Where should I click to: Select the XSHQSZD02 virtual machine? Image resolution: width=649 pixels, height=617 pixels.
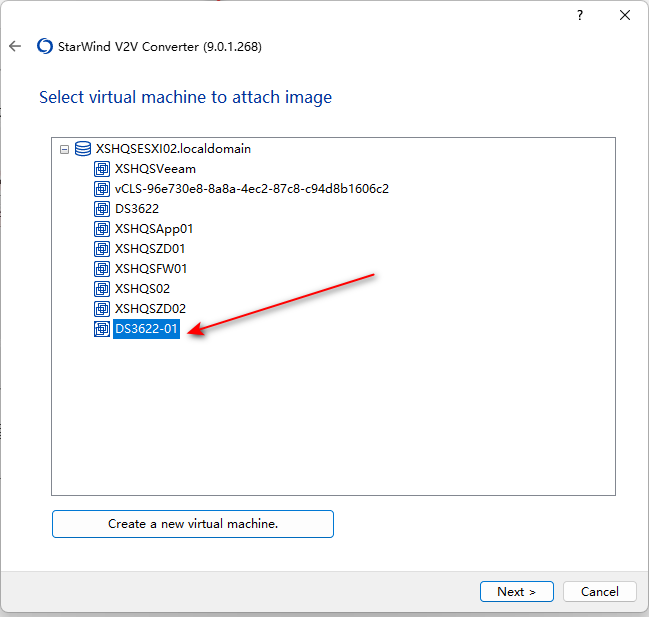pos(150,309)
